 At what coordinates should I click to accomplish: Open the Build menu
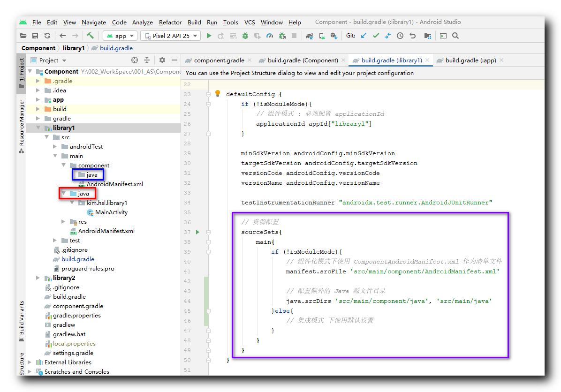[x=194, y=22]
